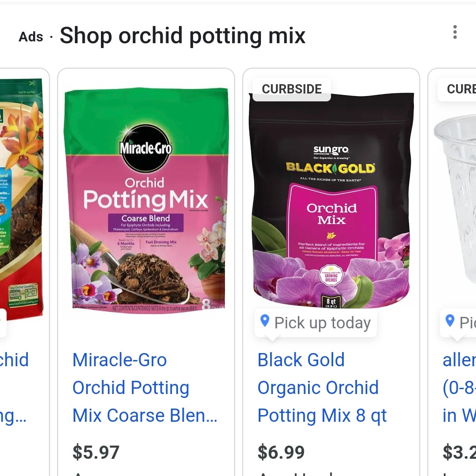The image size is (476, 476).
Task: Click the Miracle-Gro logo on the green bag
Action: 146,149
